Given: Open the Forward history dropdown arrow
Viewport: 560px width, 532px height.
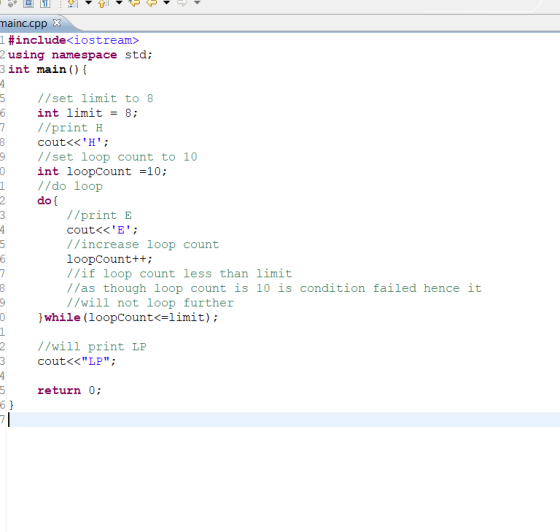Looking at the screenshot, I should point(197,3).
